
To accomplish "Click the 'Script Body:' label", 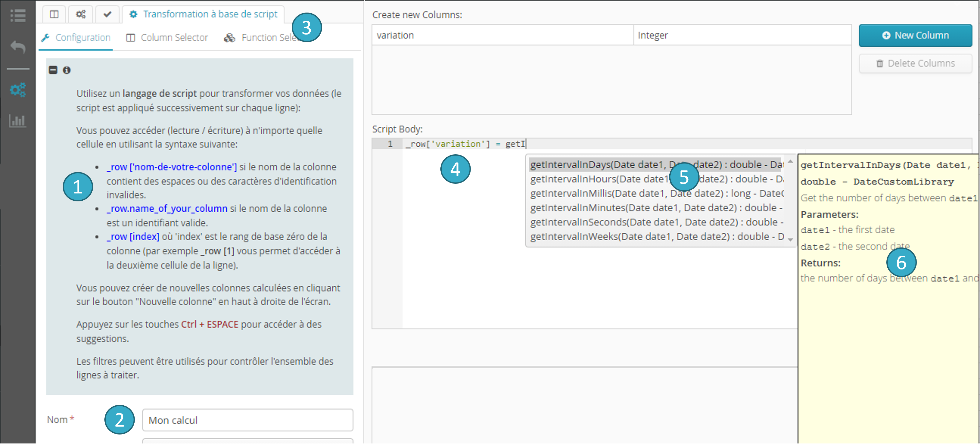I will [x=397, y=129].
